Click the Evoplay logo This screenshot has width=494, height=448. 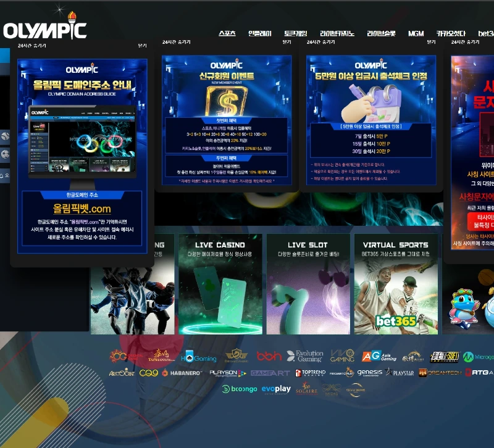276,389
